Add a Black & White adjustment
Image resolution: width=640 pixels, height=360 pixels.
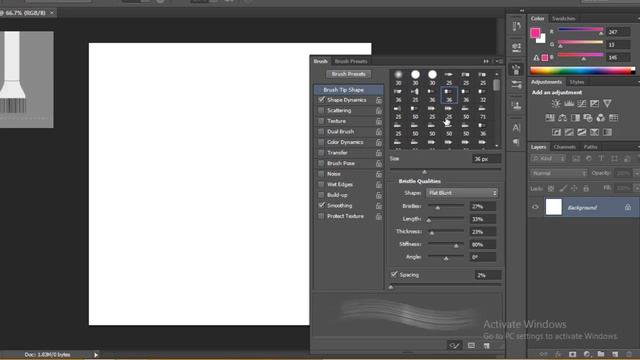(576, 118)
